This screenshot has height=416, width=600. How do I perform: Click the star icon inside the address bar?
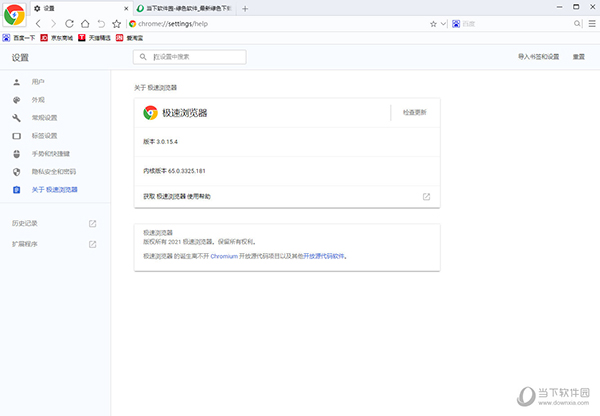pos(433,24)
